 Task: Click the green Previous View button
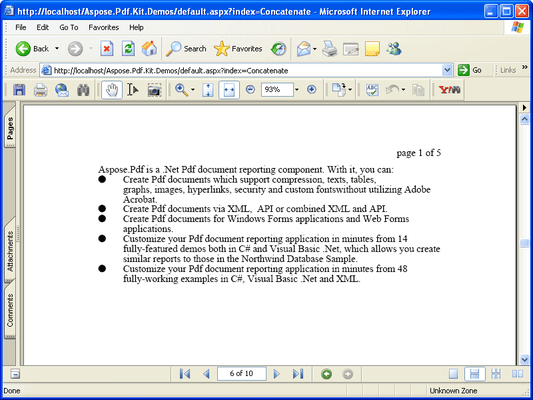[327, 374]
